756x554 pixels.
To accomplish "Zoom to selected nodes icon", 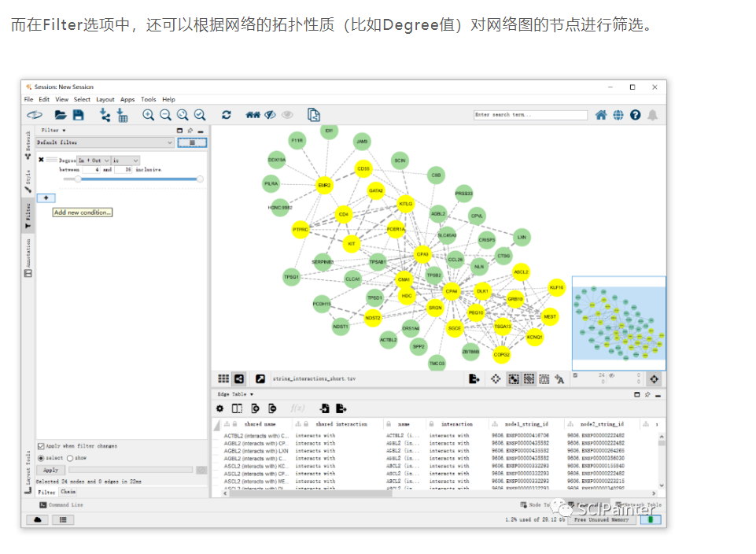I will point(200,115).
